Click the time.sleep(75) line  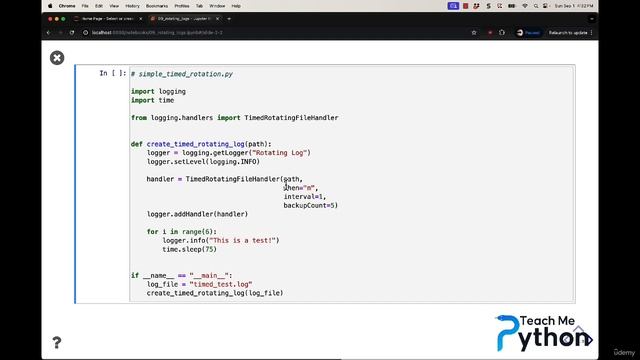coord(189,249)
